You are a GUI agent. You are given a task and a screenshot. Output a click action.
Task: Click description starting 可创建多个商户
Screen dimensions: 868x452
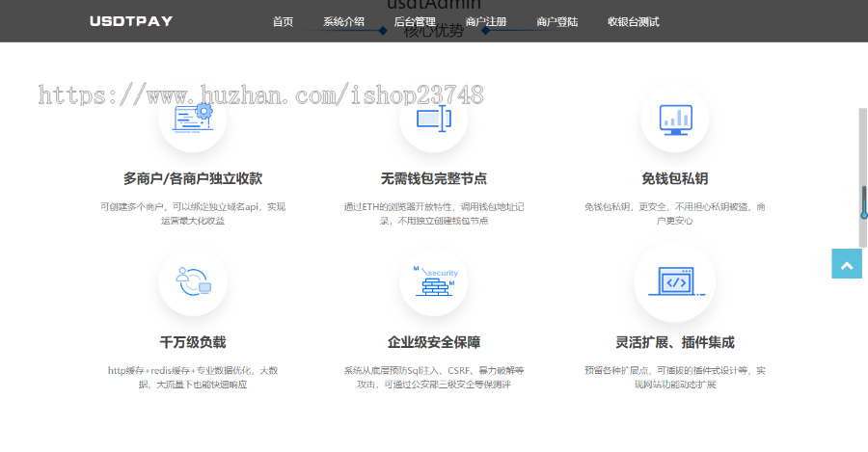(x=193, y=214)
